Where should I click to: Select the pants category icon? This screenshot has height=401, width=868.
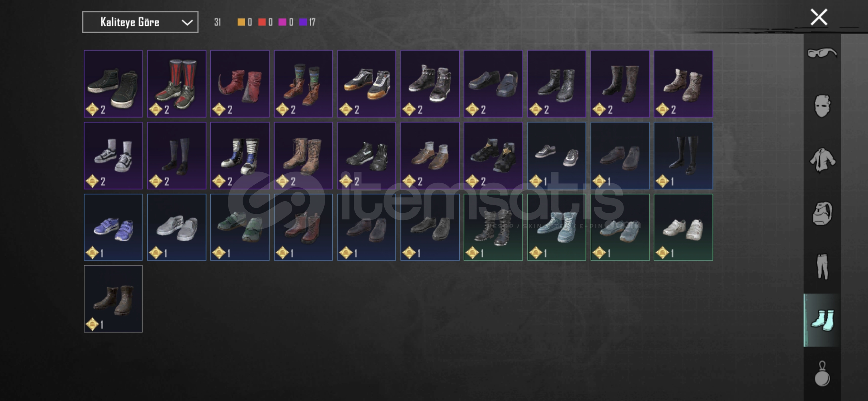pyautogui.click(x=822, y=267)
